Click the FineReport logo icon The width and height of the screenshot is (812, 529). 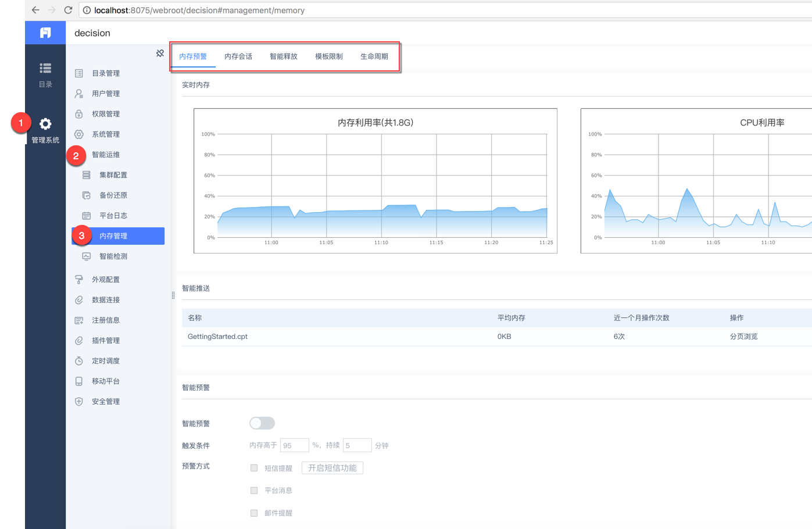point(45,33)
